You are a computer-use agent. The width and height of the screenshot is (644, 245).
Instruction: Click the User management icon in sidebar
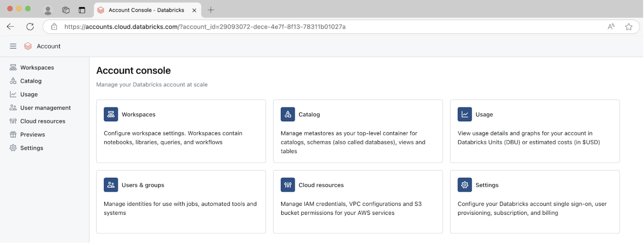pos(13,108)
